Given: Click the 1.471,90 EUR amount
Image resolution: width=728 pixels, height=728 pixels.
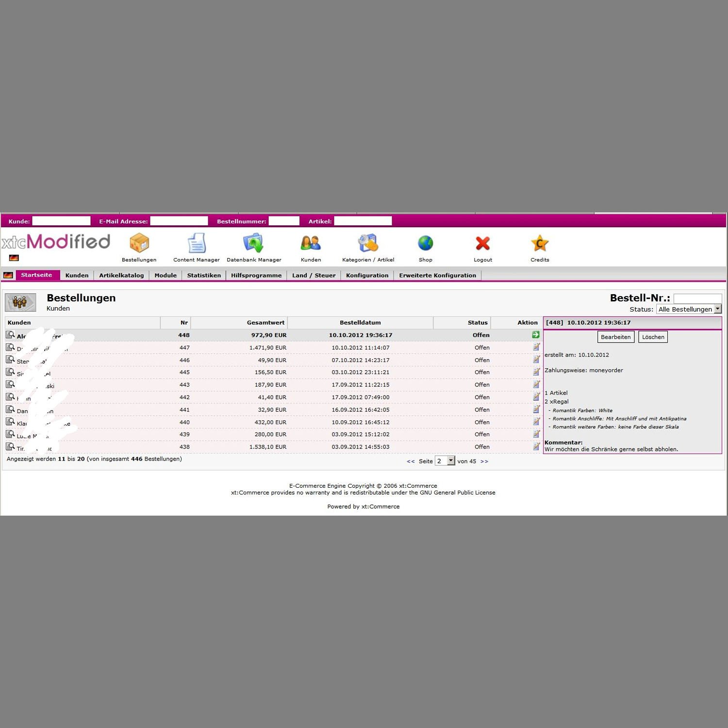Looking at the screenshot, I should tap(268, 347).
